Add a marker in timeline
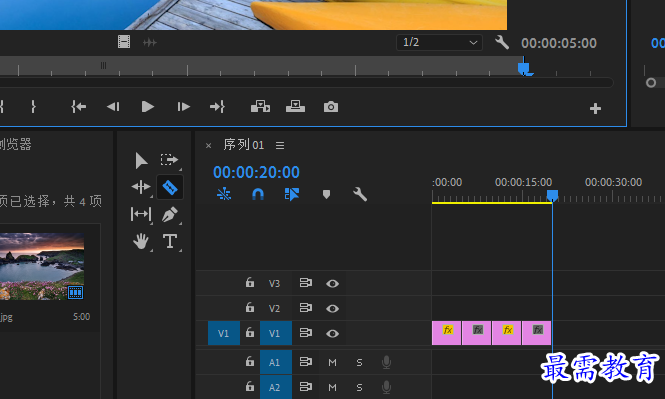 (326, 195)
